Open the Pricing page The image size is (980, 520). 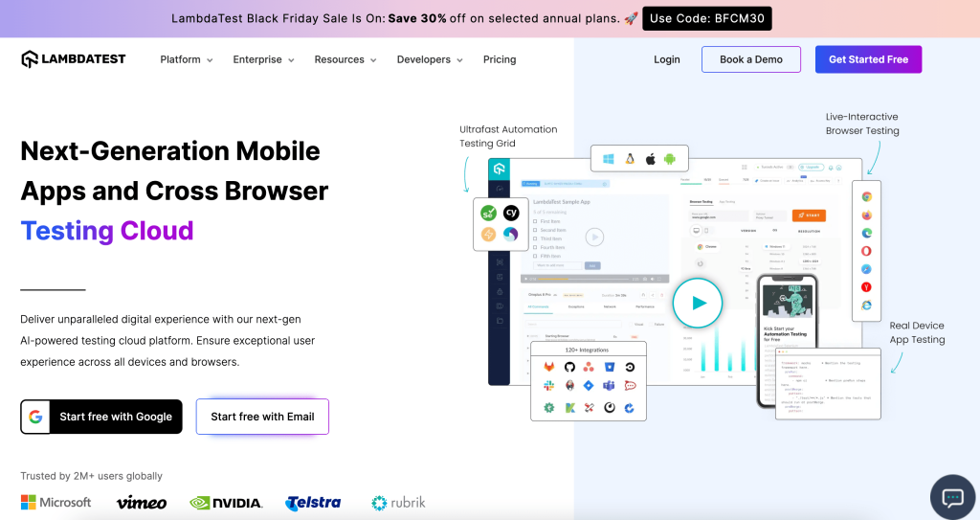click(x=500, y=59)
